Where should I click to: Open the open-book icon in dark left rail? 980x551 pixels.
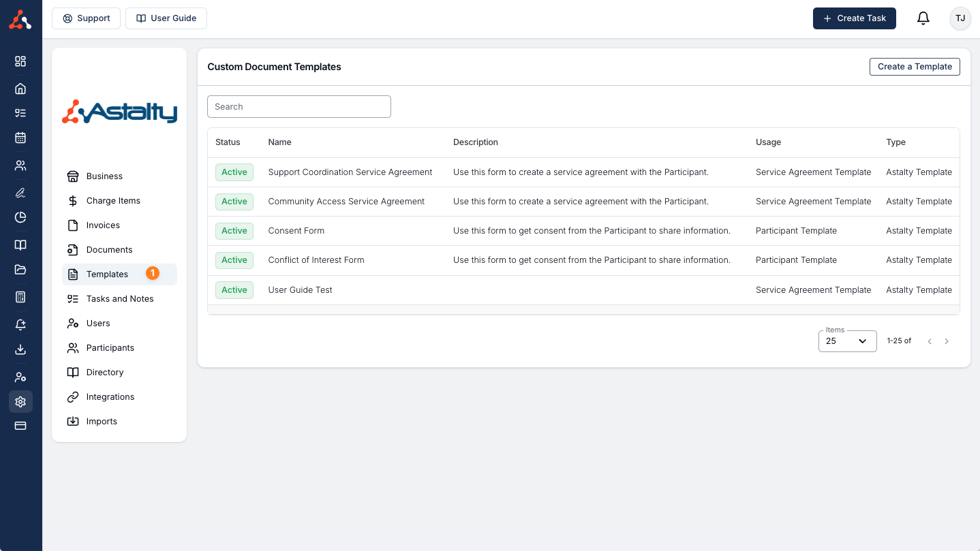[20, 245]
